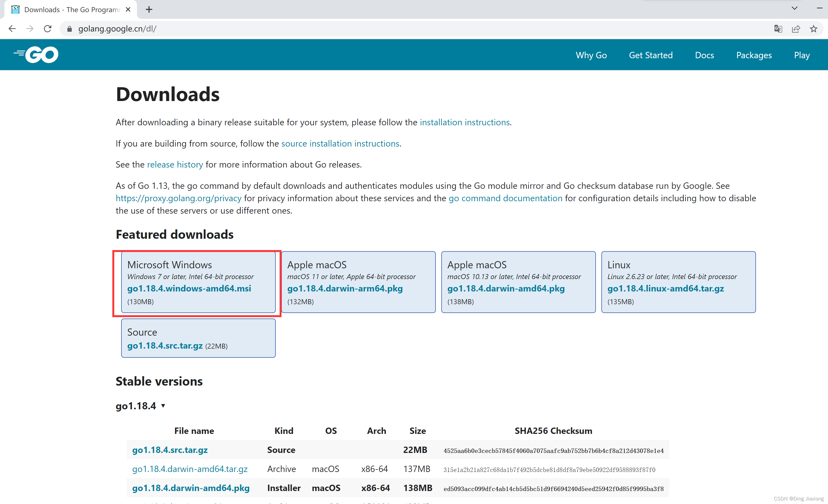Click the Kind column header
Screen dimensions: 828x504
click(x=284, y=431)
